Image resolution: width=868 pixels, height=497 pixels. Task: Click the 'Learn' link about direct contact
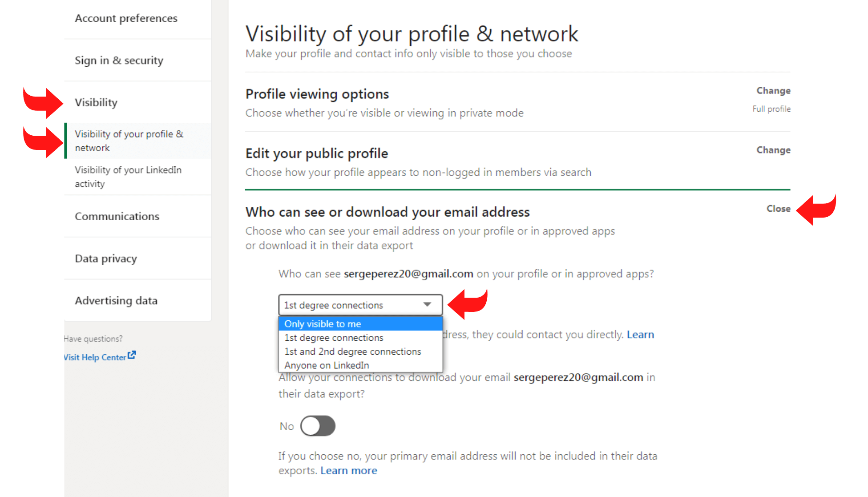640,334
